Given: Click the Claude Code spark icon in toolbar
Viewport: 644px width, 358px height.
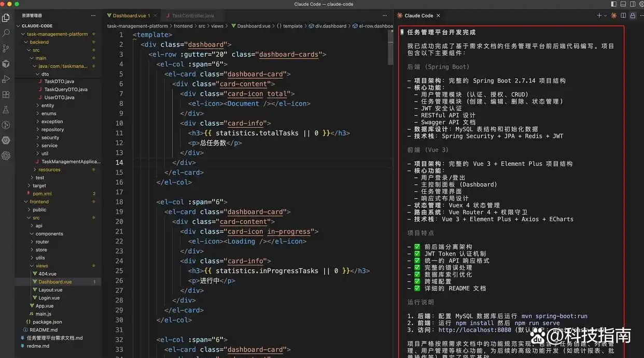Looking at the screenshot, I should pyautogui.click(x=614, y=16).
